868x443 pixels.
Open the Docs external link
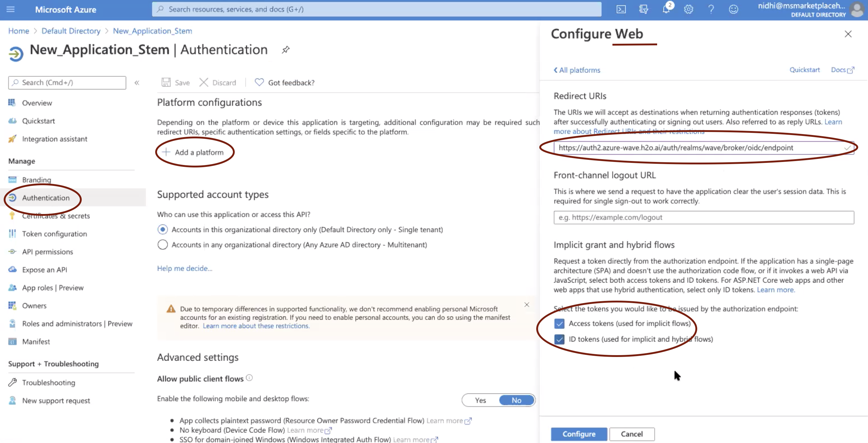(x=842, y=70)
